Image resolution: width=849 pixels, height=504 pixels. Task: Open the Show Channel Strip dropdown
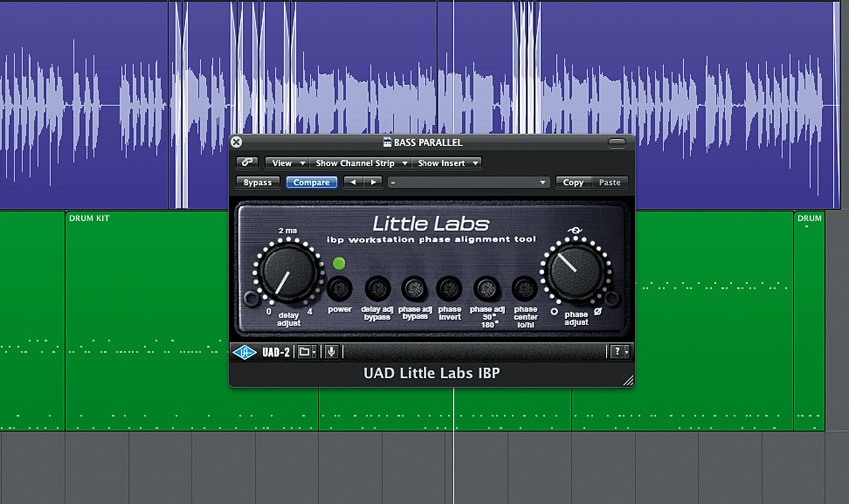click(360, 163)
